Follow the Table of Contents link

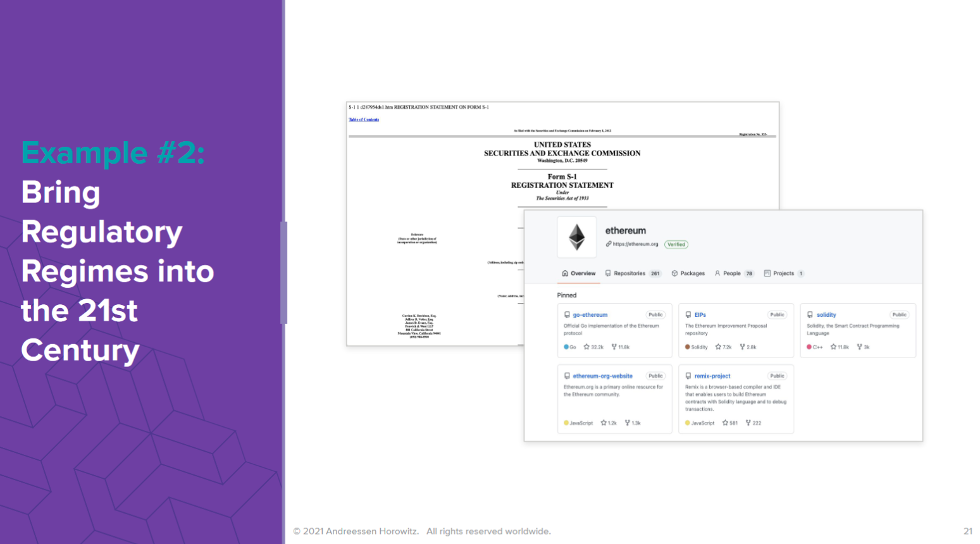click(364, 120)
